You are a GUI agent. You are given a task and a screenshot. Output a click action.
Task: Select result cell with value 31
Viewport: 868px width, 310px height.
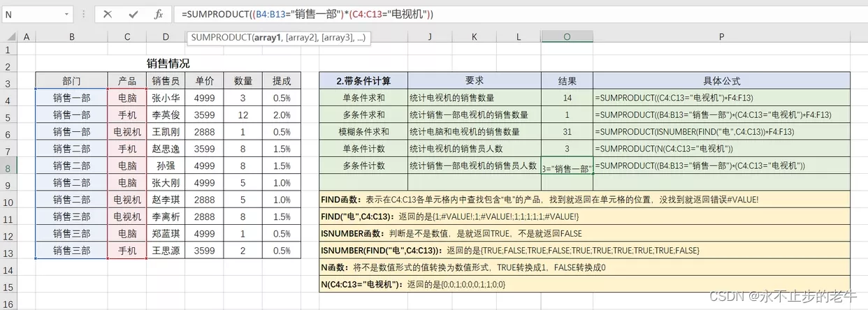[567, 131]
